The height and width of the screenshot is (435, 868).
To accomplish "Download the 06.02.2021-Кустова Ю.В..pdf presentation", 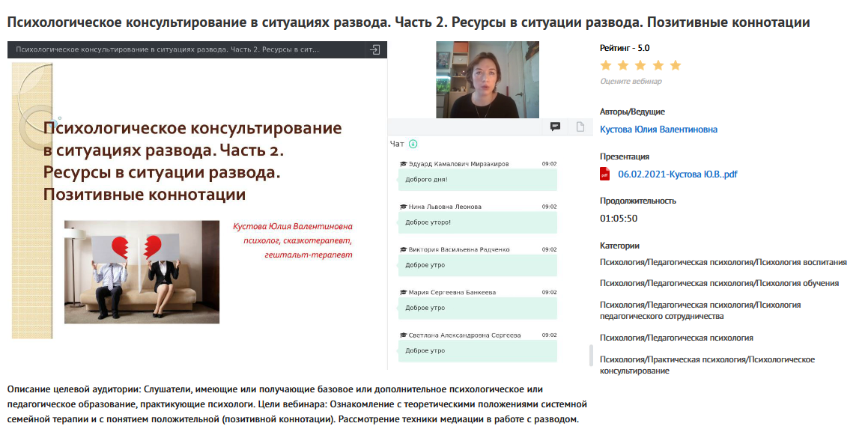I will tap(677, 174).
